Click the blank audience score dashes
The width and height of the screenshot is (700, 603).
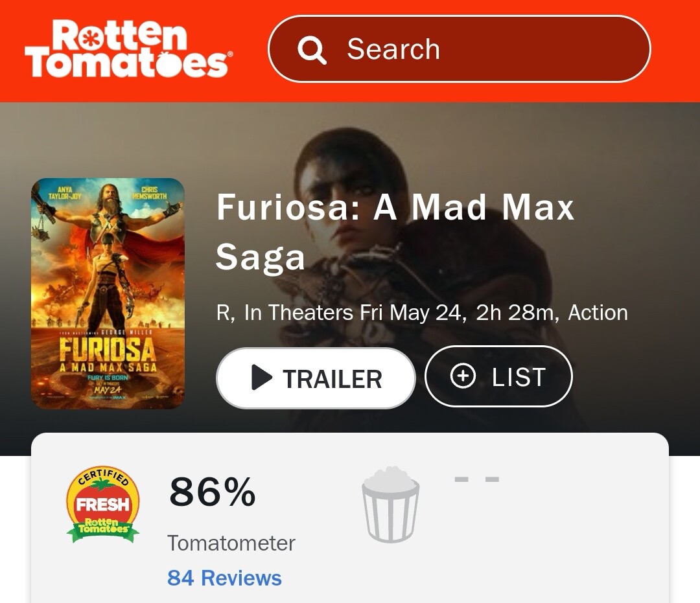476,480
